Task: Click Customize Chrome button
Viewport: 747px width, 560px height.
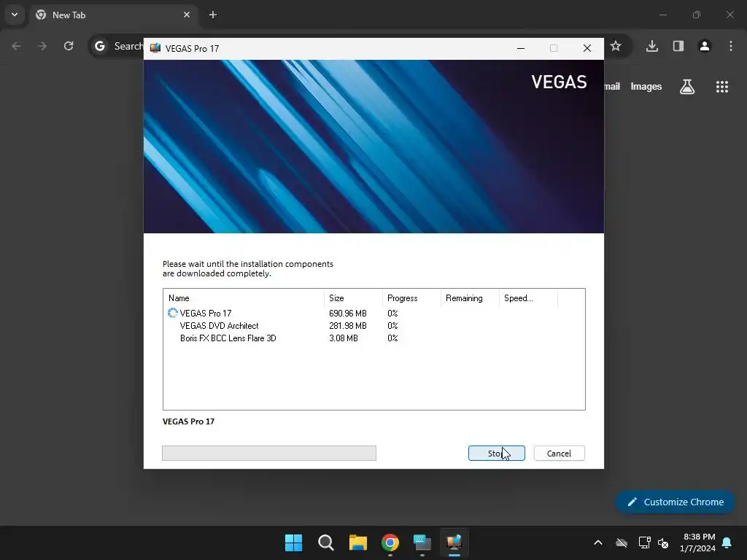Action: (675, 502)
